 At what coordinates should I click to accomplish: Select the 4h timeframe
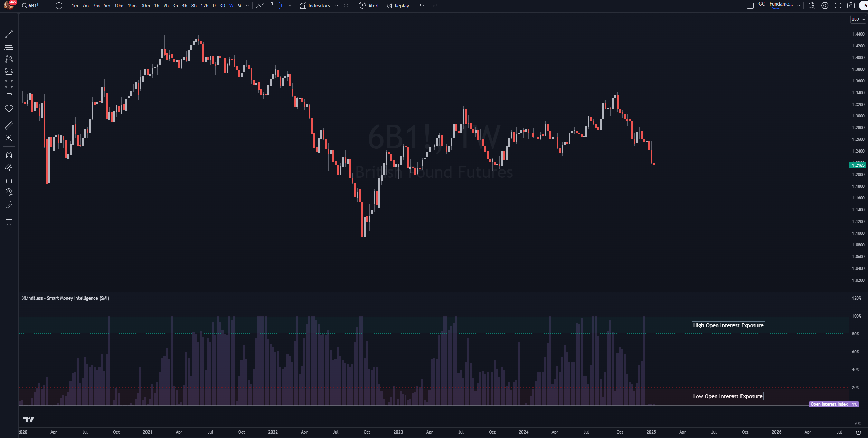pyautogui.click(x=185, y=6)
